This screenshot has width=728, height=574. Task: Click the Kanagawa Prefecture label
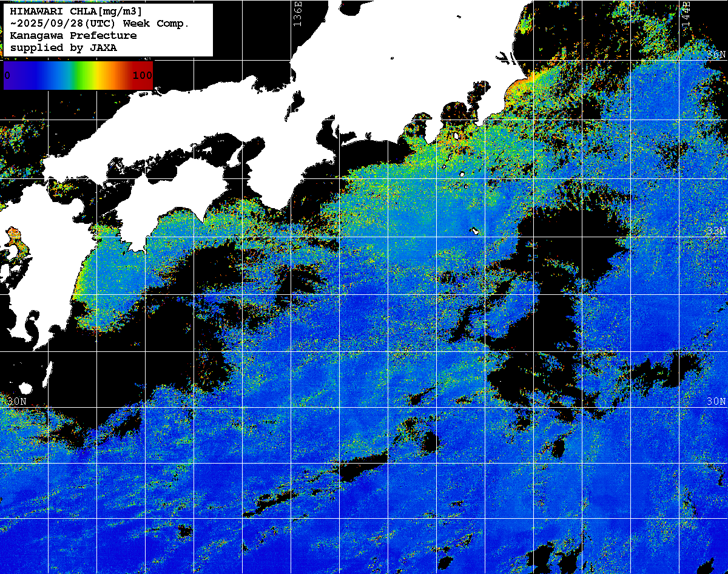[73, 36]
